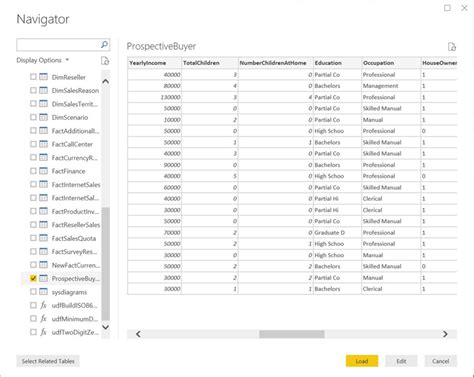
Task: Click the navigator search input field
Action: point(58,45)
